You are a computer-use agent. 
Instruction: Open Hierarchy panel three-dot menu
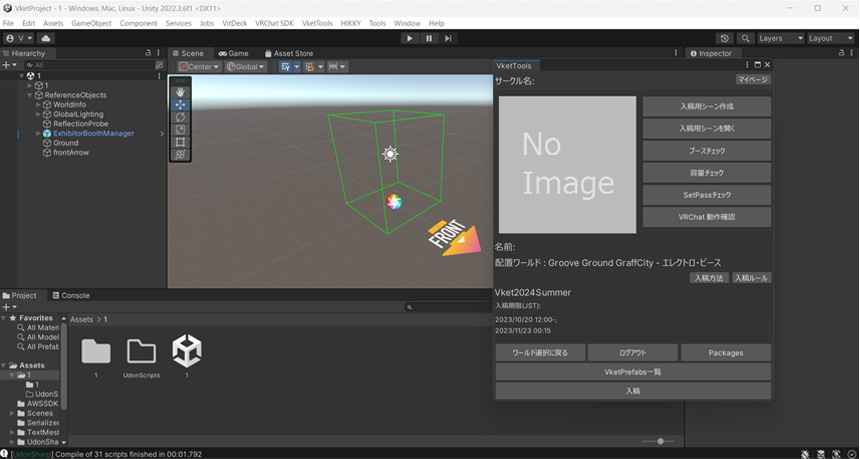pyautogui.click(x=159, y=53)
